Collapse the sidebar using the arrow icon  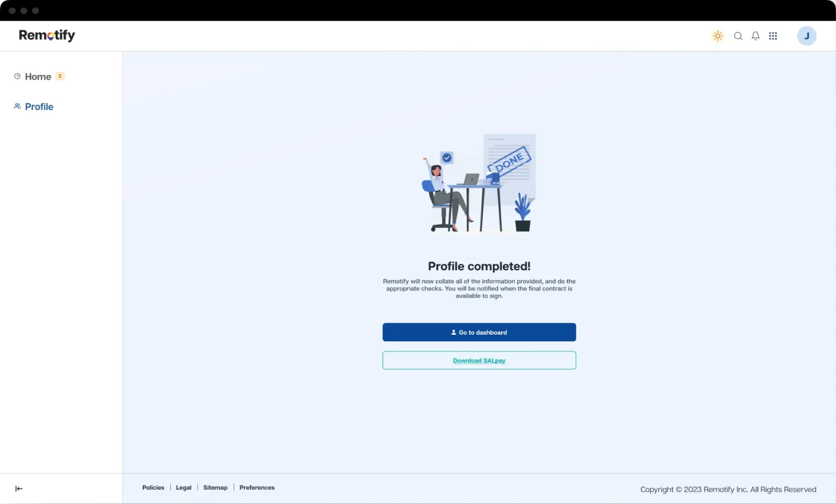[x=19, y=489]
